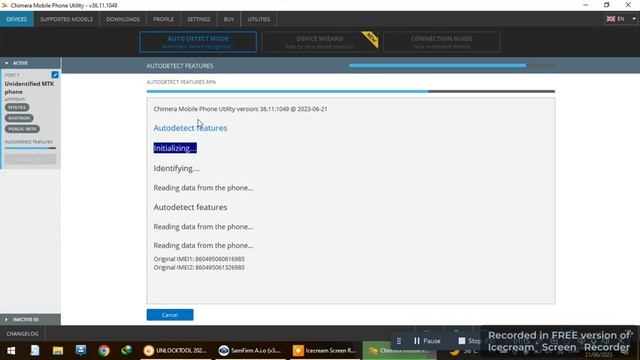Screen dimensions: 640x360
Task: Open Google Chrome from the taskbar
Action: point(104,351)
